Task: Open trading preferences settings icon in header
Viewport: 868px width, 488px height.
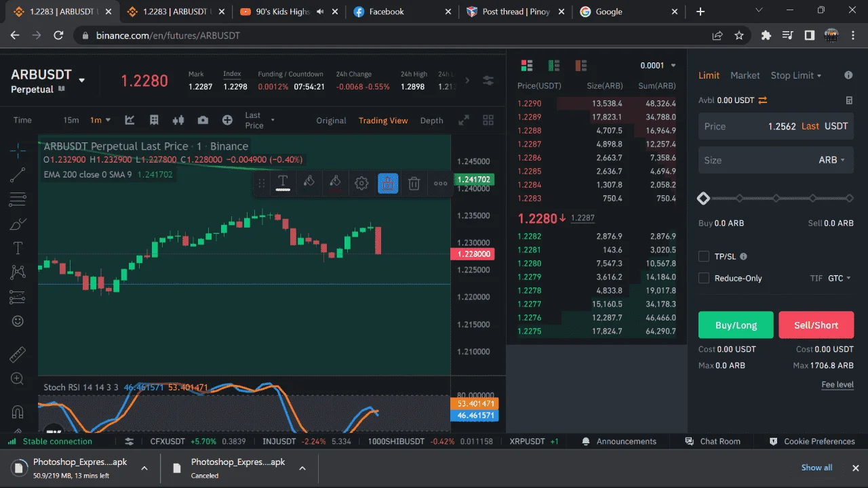Action: [488, 81]
